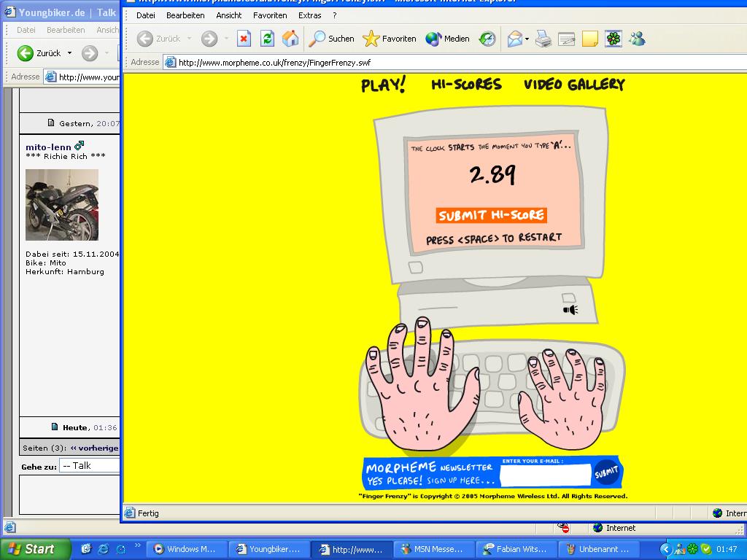Open the HI-SCORES page

tap(466, 85)
